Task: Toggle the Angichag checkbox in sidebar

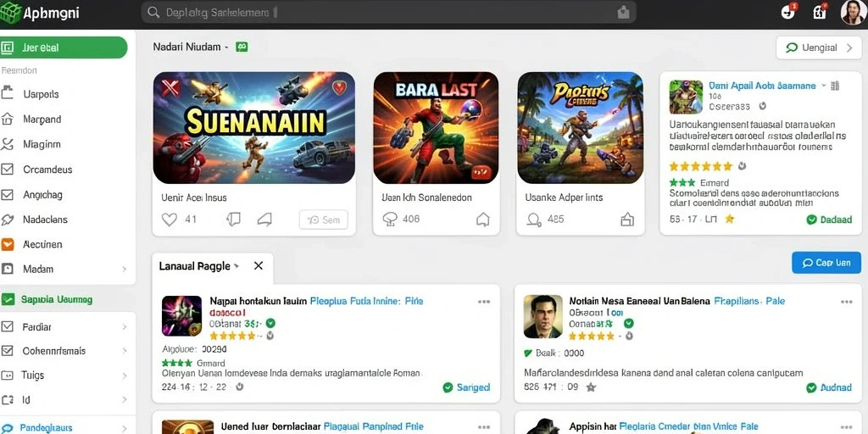Action: [x=7, y=195]
